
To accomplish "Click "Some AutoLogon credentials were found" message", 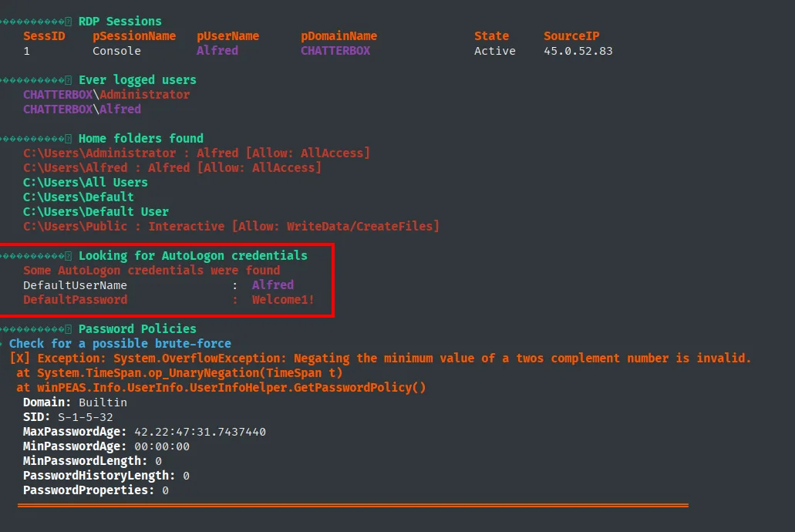I will [x=152, y=271].
